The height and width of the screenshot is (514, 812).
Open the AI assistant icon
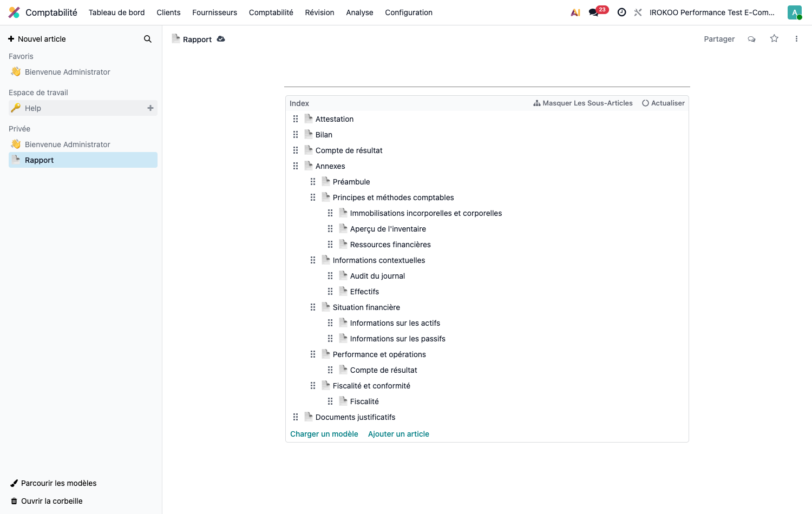(575, 12)
